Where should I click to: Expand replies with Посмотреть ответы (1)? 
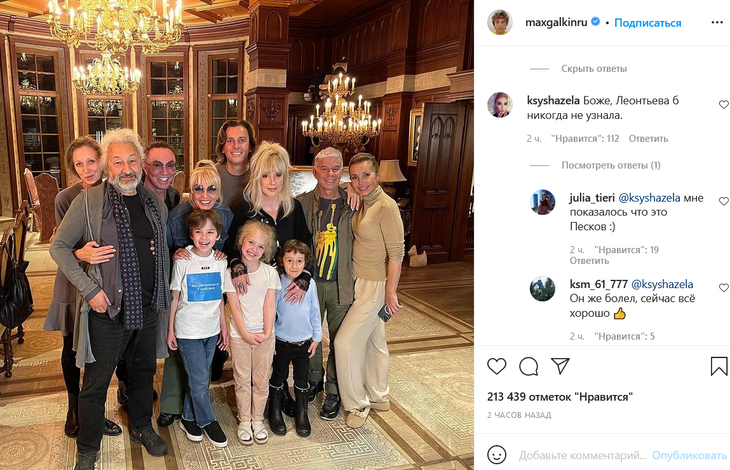tap(611, 165)
